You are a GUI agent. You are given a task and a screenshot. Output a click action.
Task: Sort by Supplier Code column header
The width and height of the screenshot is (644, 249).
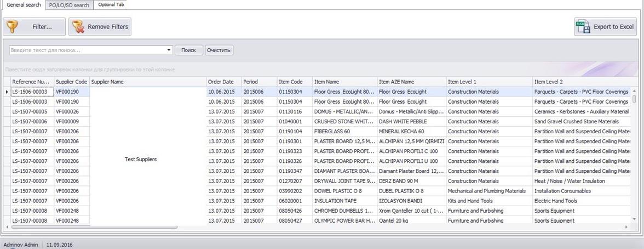71,82
